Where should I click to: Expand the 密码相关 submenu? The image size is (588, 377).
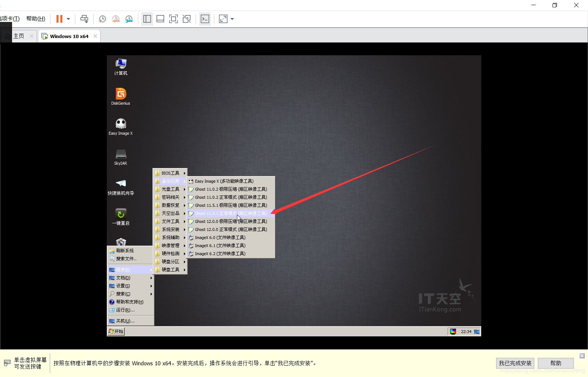(170, 197)
